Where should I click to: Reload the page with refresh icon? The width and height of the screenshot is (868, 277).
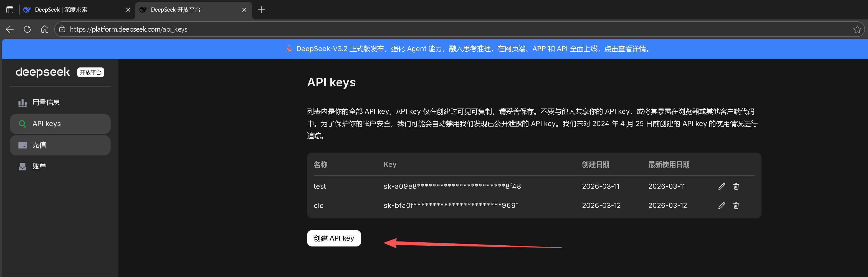pyautogui.click(x=27, y=29)
